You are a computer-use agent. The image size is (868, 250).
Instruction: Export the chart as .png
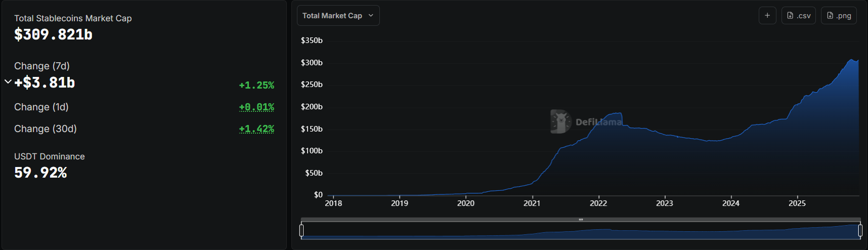(x=838, y=16)
